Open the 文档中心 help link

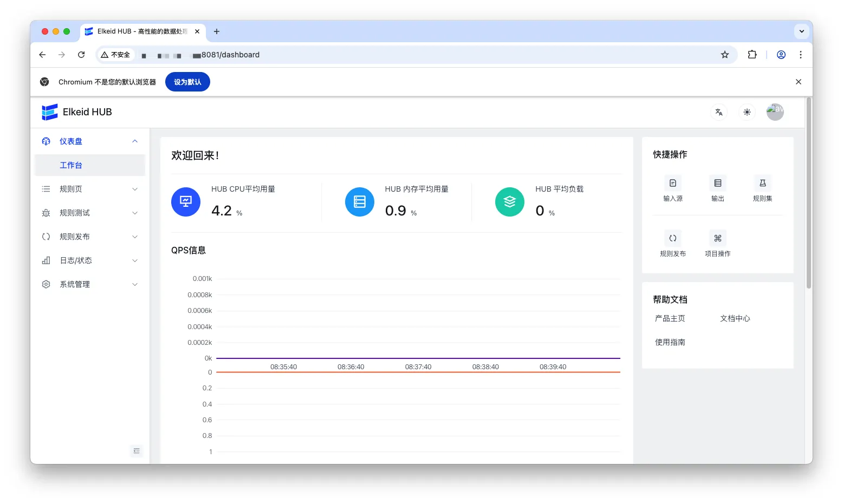click(735, 318)
